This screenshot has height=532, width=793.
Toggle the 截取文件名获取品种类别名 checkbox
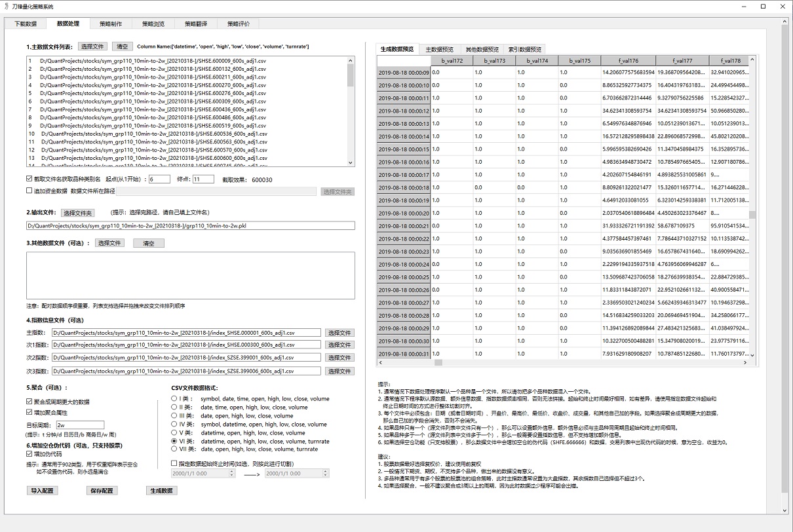[29, 179]
